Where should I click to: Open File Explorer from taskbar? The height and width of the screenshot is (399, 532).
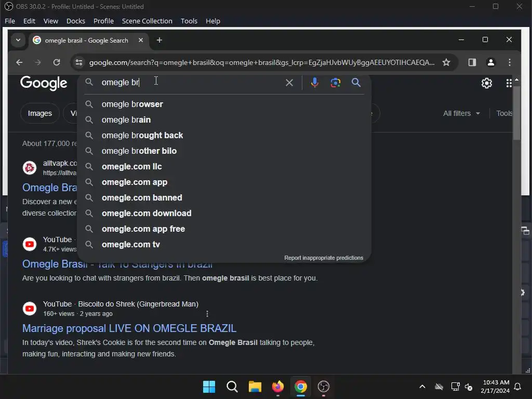pyautogui.click(x=255, y=387)
